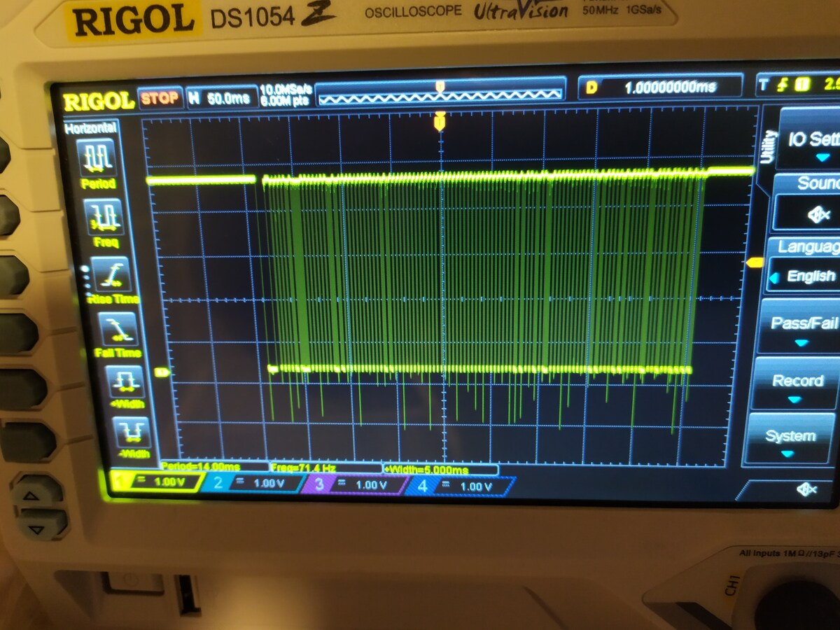The height and width of the screenshot is (630, 840).
Task: Click the RIGOL logo on the display
Action: point(99,101)
